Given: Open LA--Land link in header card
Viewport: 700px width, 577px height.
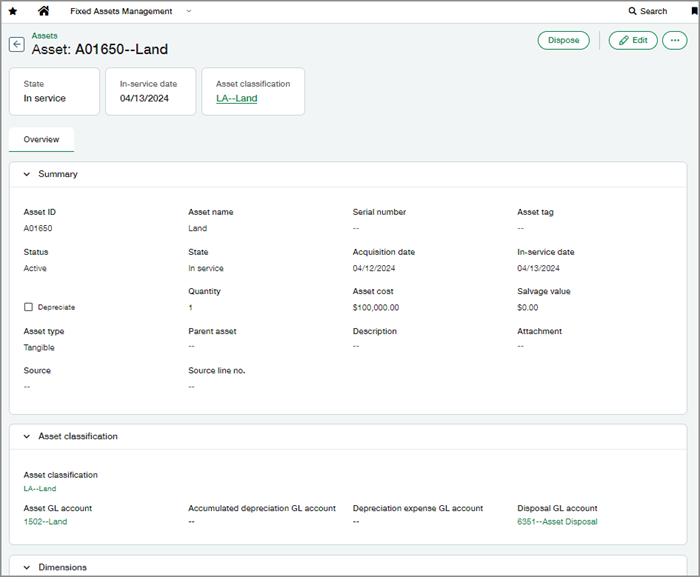Looking at the screenshot, I should click(237, 98).
